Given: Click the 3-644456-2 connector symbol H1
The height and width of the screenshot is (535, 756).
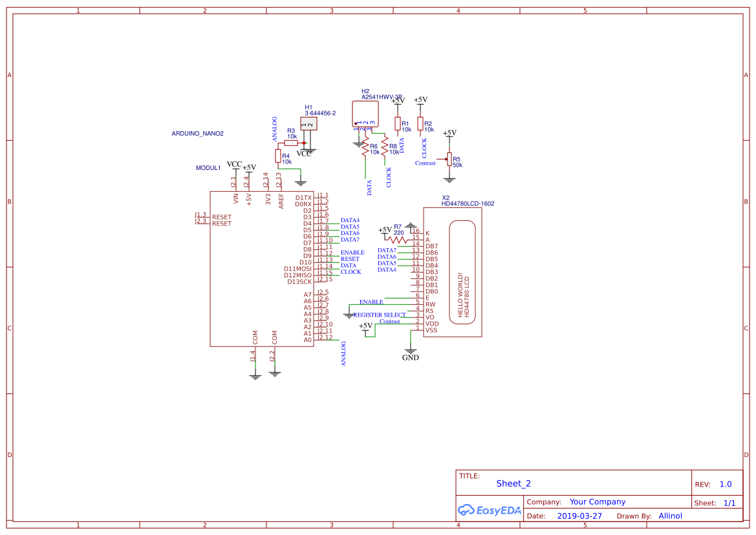Looking at the screenshot, I should click(310, 122).
